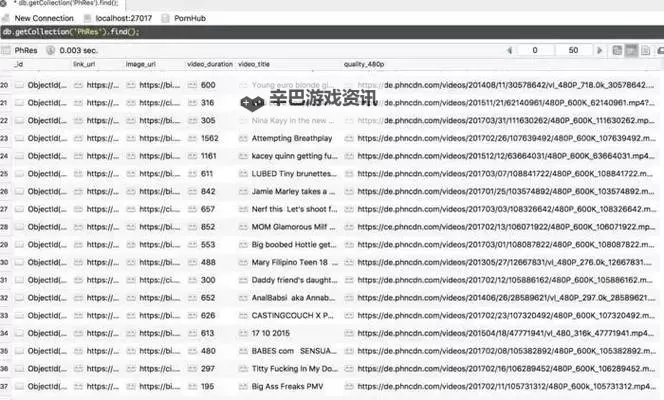
Task: Click the quality_480p column header
Action: coord(364,64)
